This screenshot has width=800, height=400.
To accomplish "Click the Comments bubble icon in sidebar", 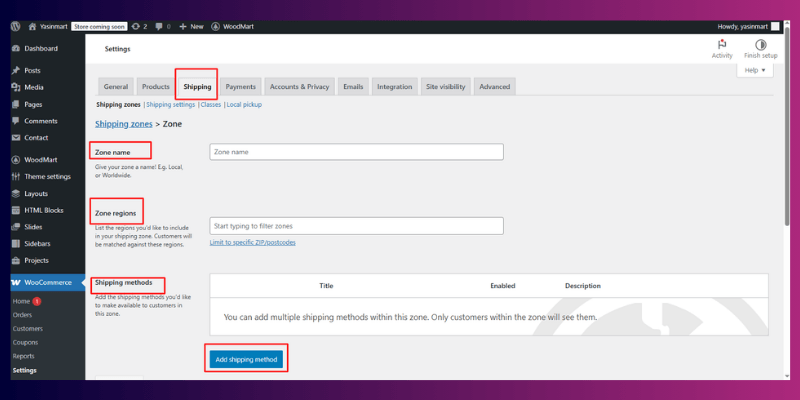I will [16, 121].
